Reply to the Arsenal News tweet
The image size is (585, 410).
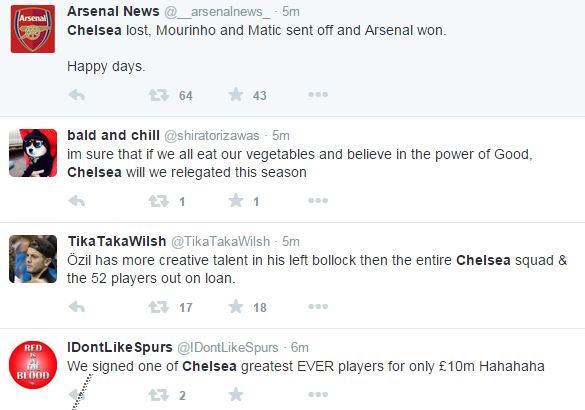77,95
